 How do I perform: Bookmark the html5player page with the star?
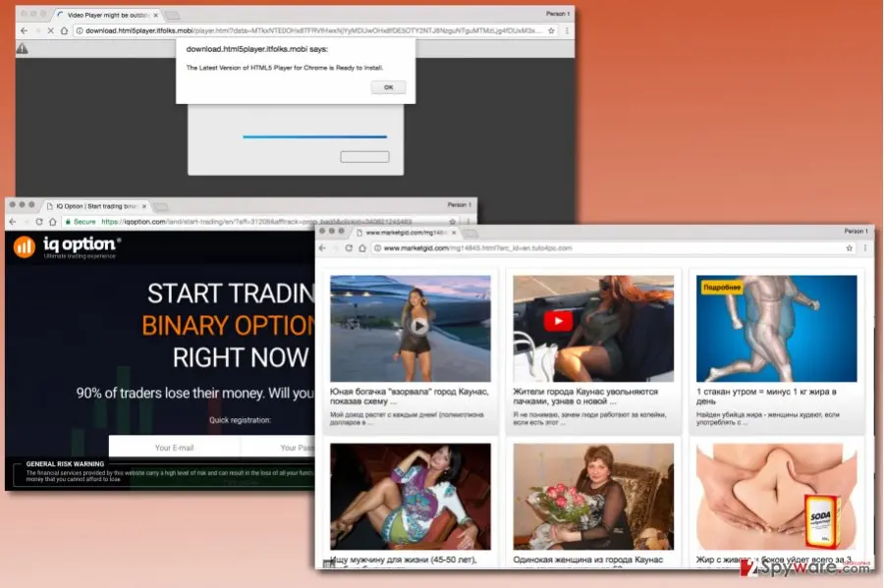point(551,31)
